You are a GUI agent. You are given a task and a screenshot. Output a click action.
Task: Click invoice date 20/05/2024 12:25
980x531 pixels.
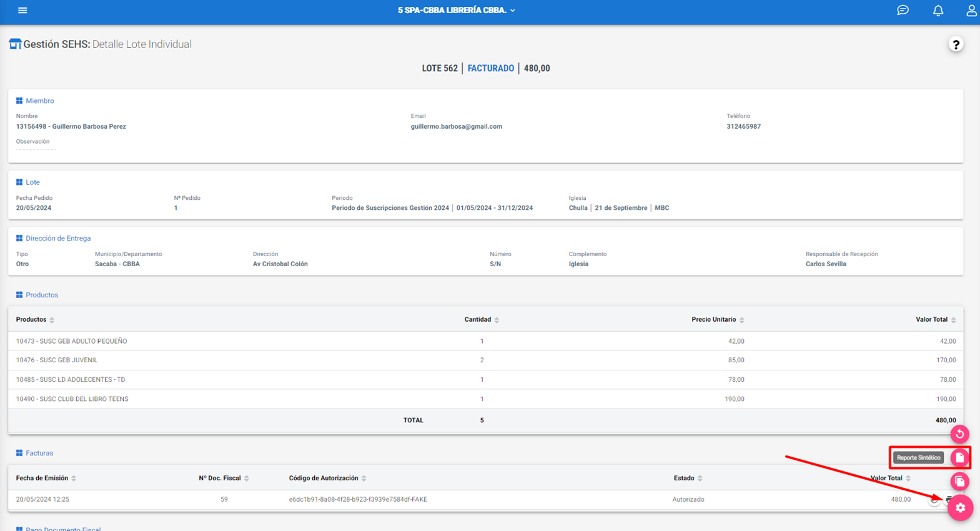[42, 499]
